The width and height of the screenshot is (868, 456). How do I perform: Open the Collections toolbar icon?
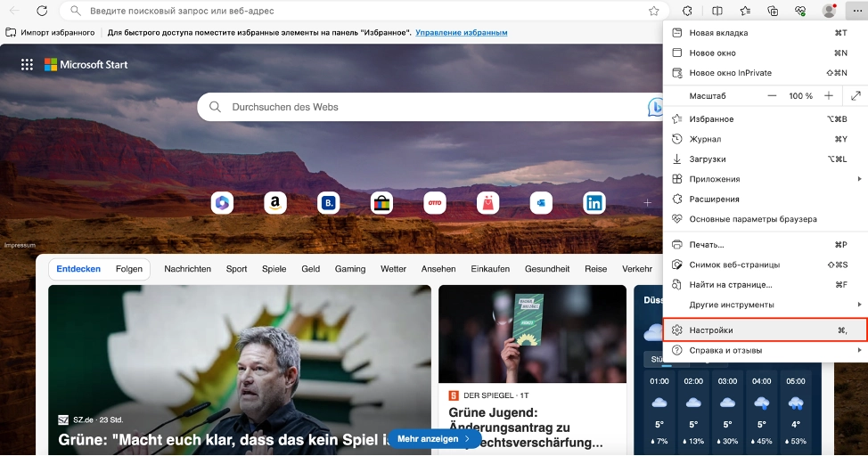point(773,11)
